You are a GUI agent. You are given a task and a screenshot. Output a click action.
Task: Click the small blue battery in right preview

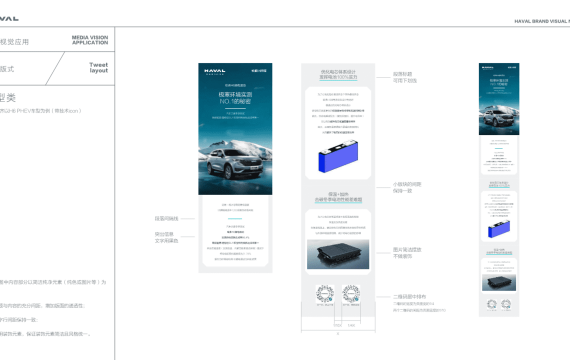499,229
